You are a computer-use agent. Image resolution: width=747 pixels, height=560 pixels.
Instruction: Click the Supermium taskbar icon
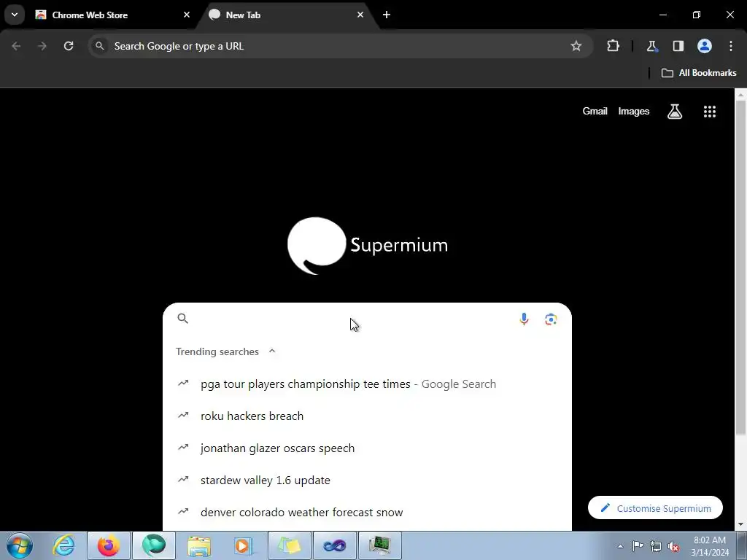(154, 545)
